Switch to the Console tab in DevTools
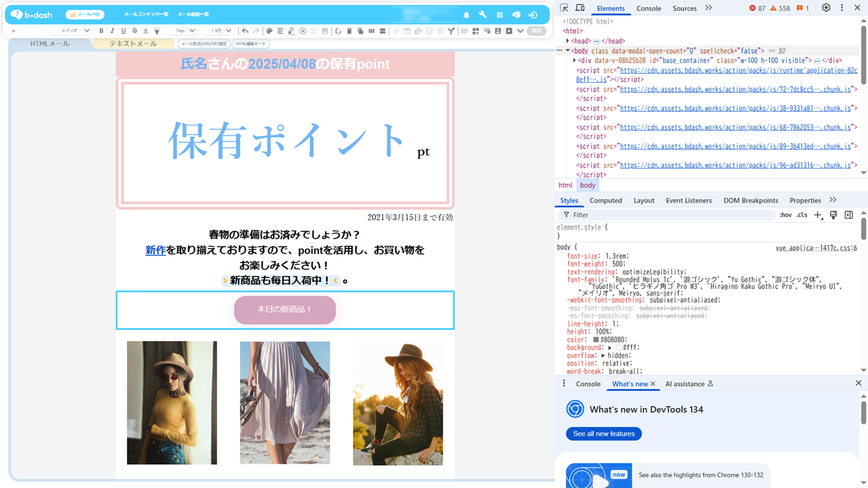The height and width of the screenshot is (488, 868). [x=648, y=8]
